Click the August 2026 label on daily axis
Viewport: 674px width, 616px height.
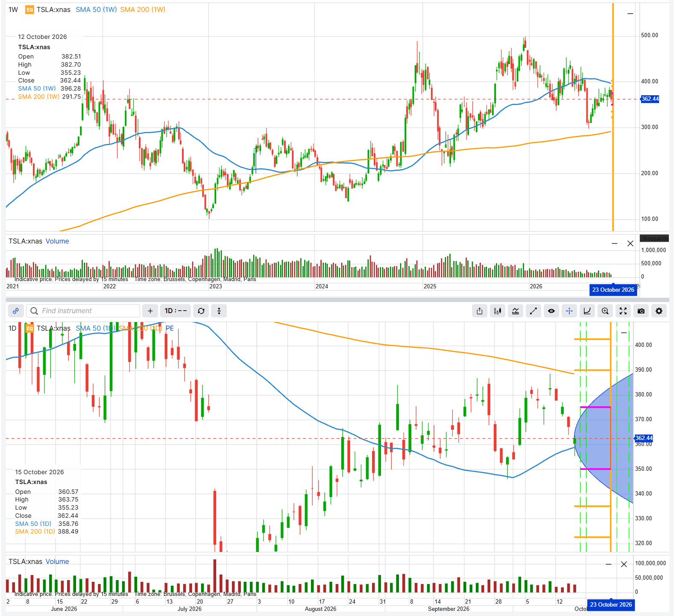coord(320,609)
